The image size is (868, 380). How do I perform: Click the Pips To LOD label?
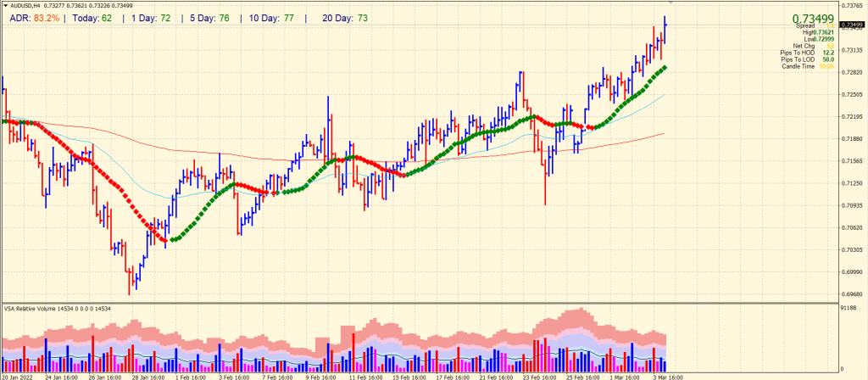tap(798, 59)
